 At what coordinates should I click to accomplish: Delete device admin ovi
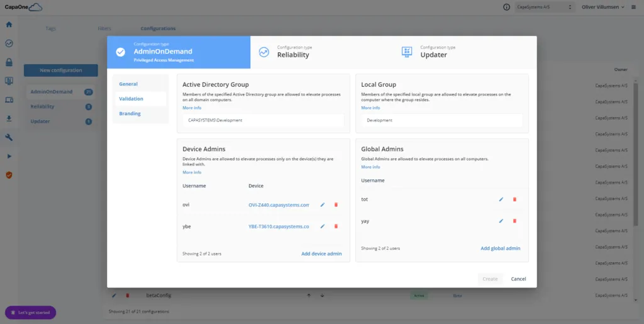(x=336, y=204)
